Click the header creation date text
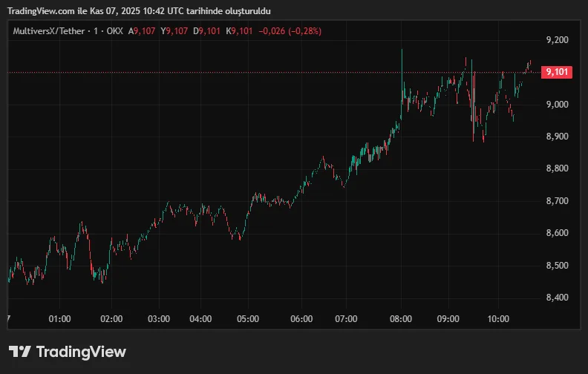 click(x=139, y=11)
